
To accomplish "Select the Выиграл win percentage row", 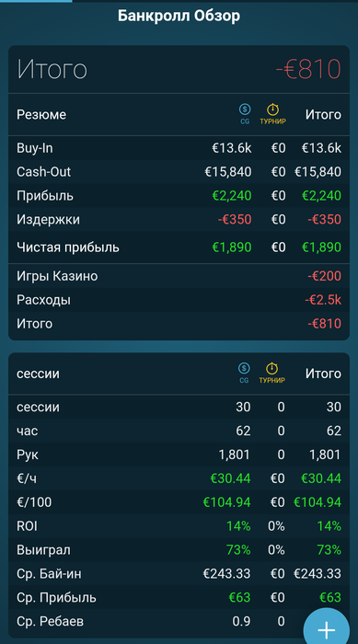I will pos(179,549).
